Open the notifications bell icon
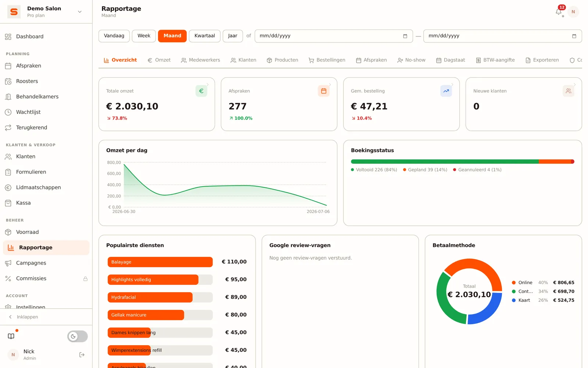This screenshot has height=368, width=588. pyautogui.click(x=559, y=12)
